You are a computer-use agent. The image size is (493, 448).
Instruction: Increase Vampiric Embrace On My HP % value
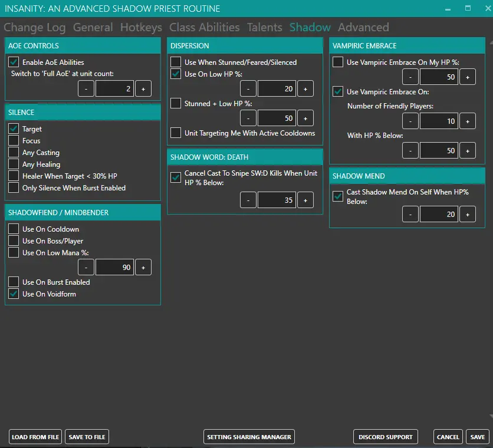(468, 77)
